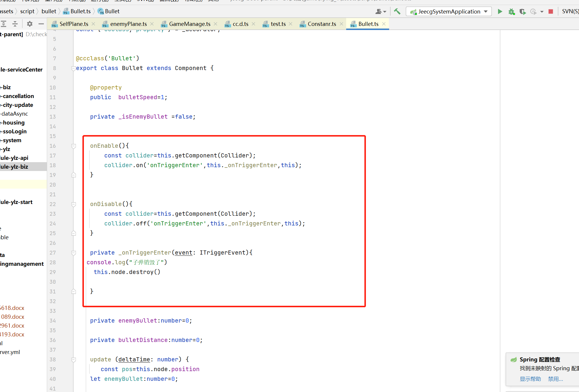Stop the running application with the red square
Screen dimensions: 579x392
551,11
